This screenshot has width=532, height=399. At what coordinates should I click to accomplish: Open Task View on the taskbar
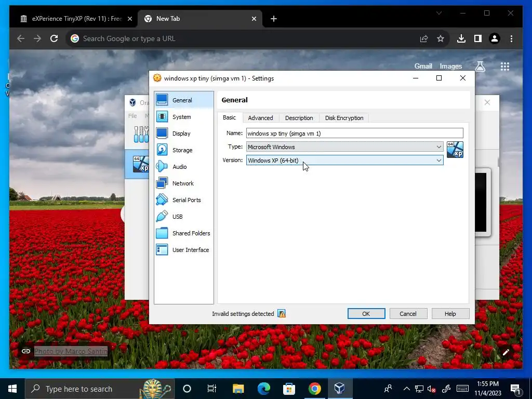(212, 389)
